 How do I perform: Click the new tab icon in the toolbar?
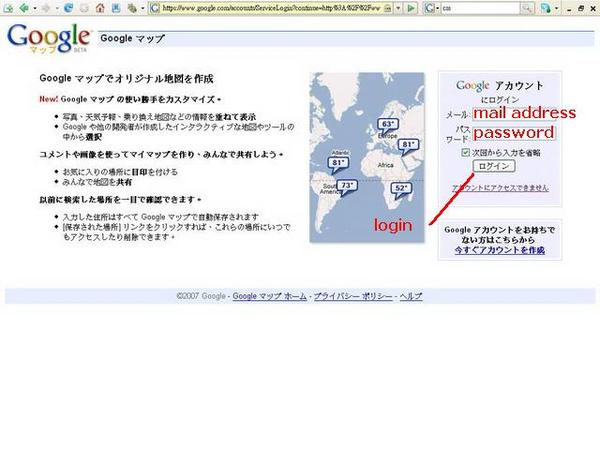(8, 8)
